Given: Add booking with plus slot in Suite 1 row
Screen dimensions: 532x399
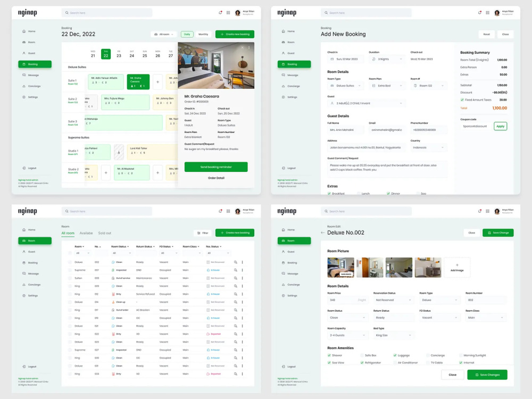Looking at the screenshot, I should click(158, 82).
